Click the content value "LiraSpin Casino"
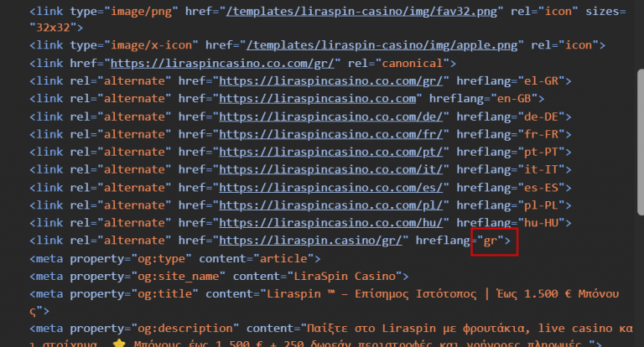644x347 pixels. [345, 277]
